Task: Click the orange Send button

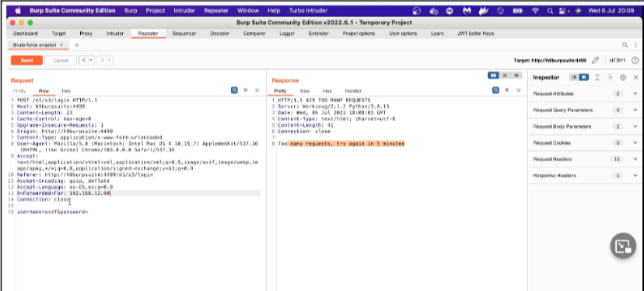Action: (26, 61)
